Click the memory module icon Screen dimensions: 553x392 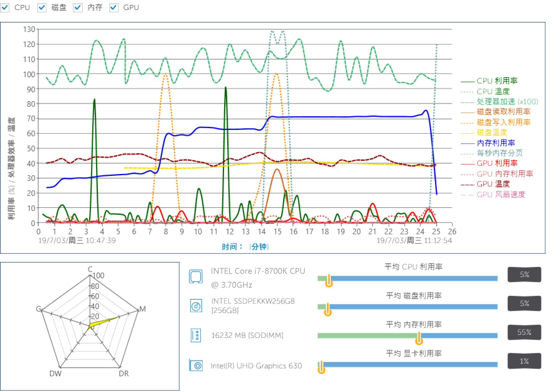(x=196, y=335)
